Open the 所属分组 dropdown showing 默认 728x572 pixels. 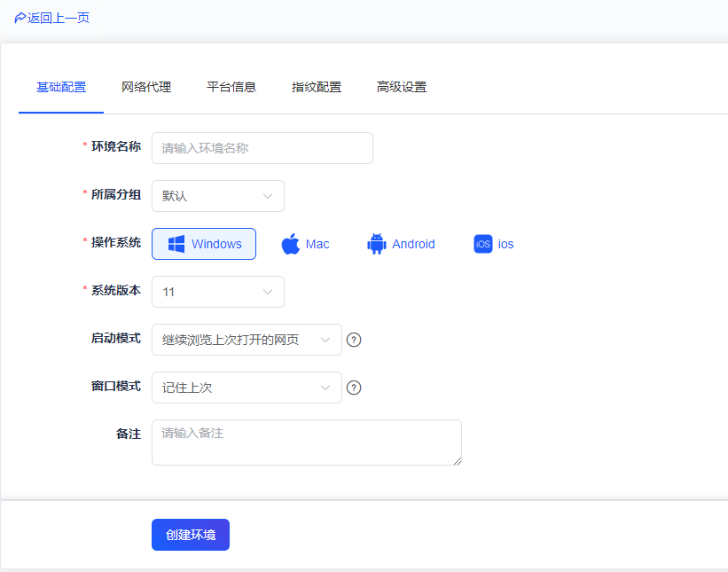tap(218, 196)
